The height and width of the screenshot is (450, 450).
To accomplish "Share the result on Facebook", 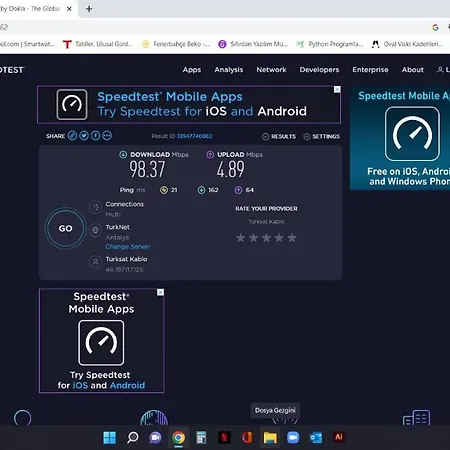I will coord(95,136).
